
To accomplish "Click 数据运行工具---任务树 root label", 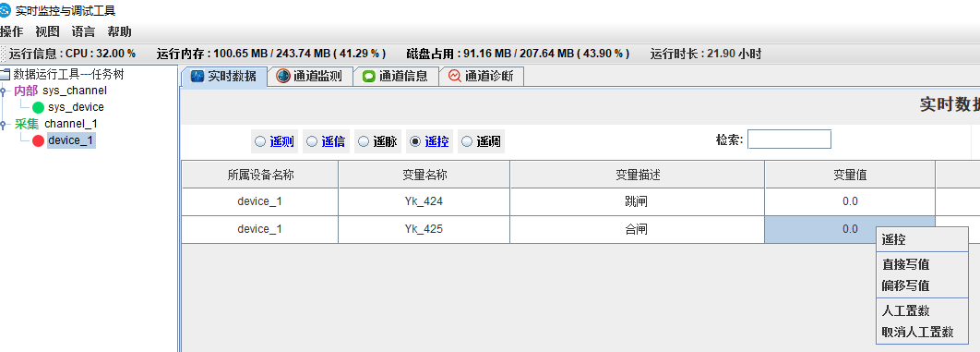I will tap(69, 75).
